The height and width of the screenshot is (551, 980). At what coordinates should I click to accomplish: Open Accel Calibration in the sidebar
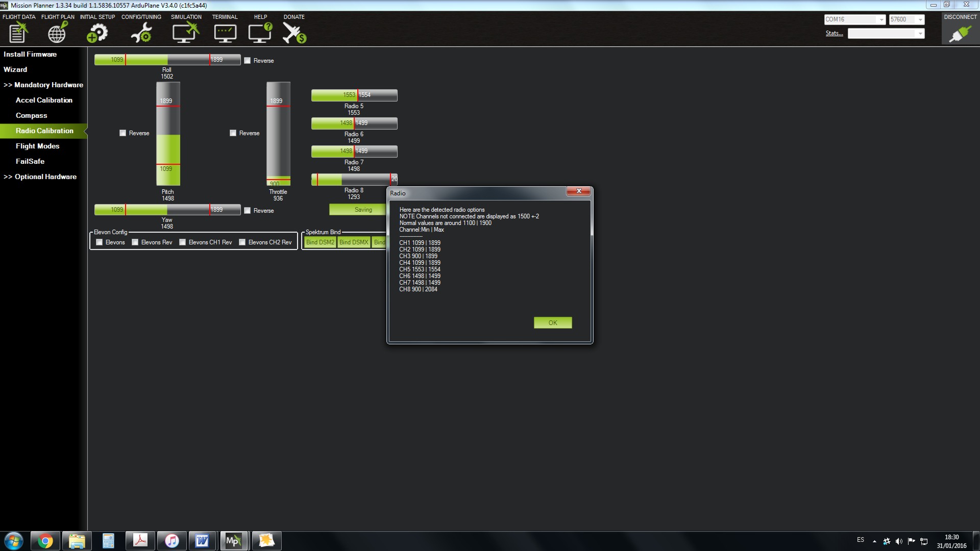(44, 100)
